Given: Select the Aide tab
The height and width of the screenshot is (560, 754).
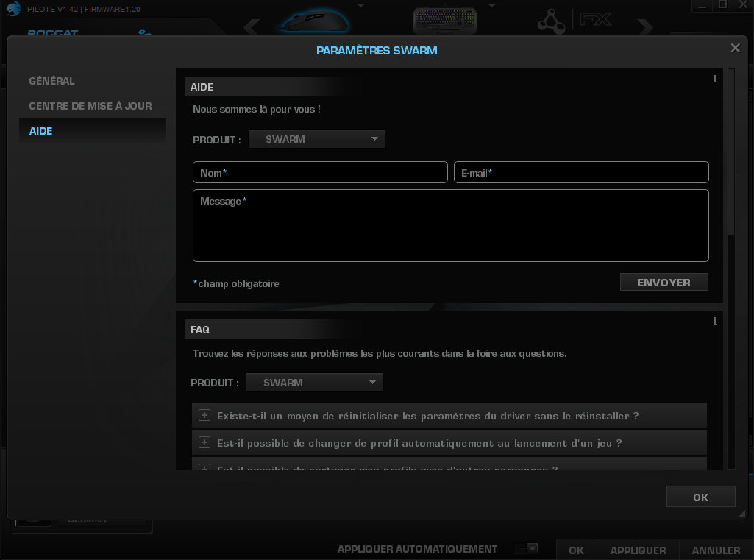Looking at the screenshot, I should point(92,131).
